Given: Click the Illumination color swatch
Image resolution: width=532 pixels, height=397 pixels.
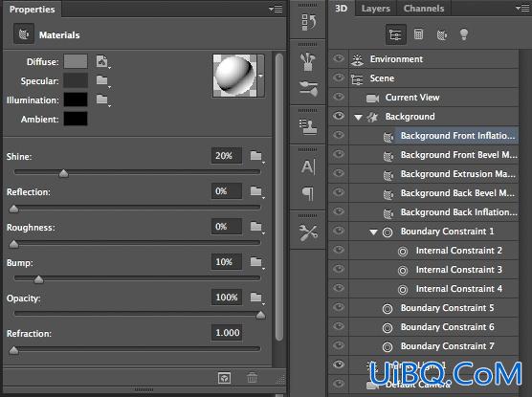Looking at the screenshot, I should 76,99.
